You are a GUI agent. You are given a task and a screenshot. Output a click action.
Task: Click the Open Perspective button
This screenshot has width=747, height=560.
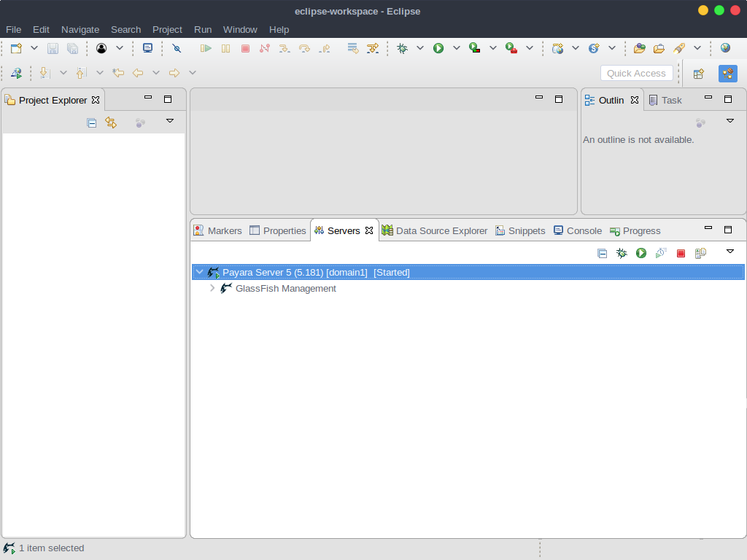(698, 74)
